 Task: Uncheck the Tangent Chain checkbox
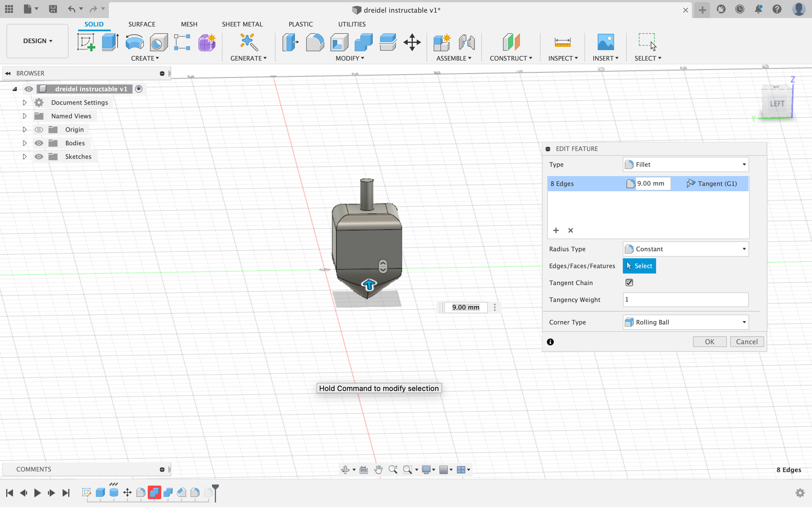[x=629, y=283]
